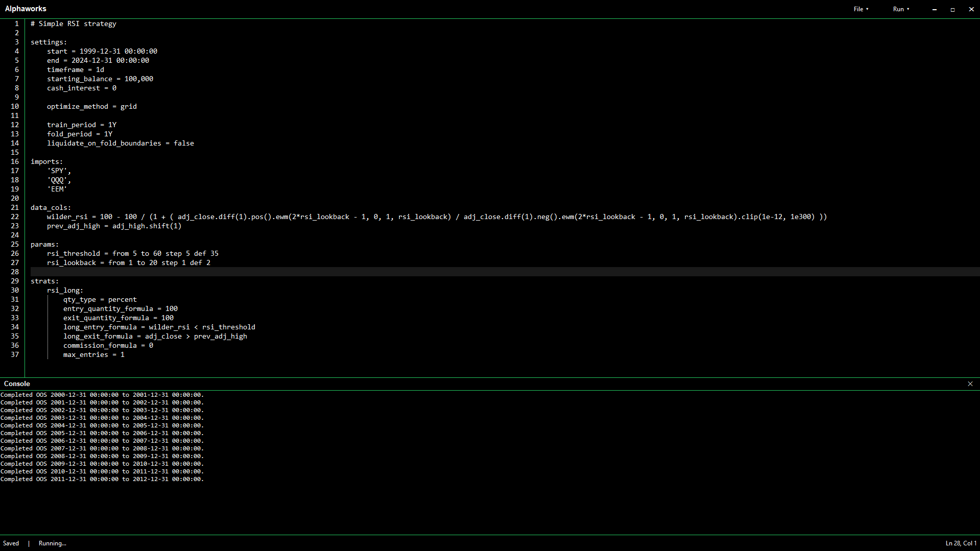
Task: Open the Run dropdown menu
Action: [901, 9]
